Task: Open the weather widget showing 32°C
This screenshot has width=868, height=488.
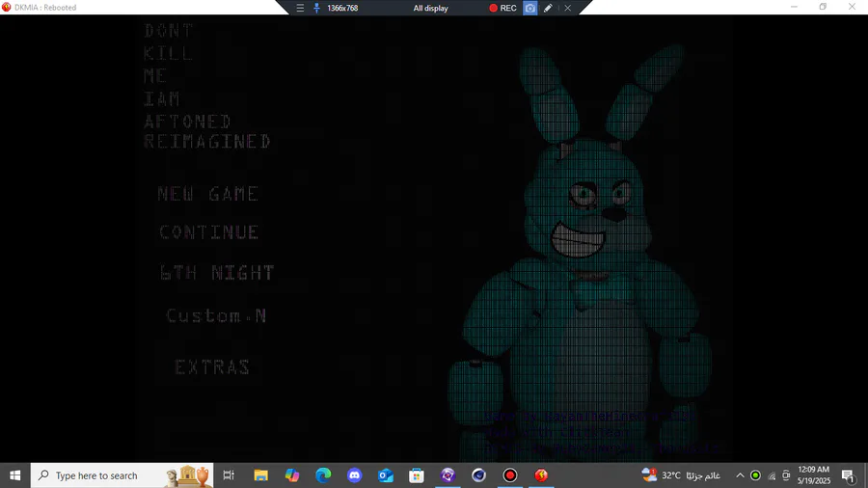Action: [x=681, y=475]
